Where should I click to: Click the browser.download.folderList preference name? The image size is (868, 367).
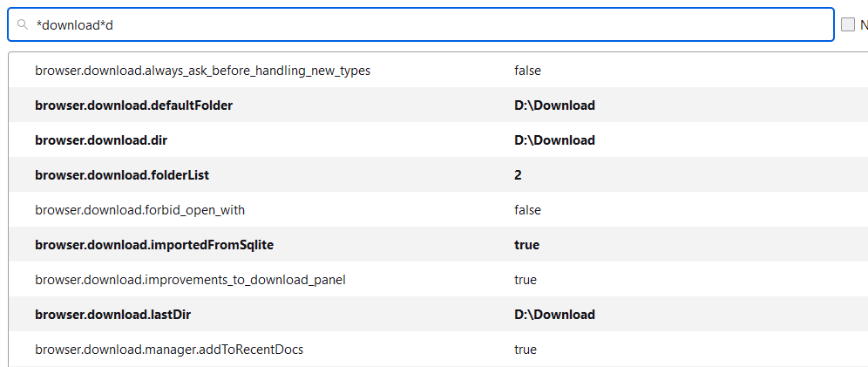click(122, 175)
